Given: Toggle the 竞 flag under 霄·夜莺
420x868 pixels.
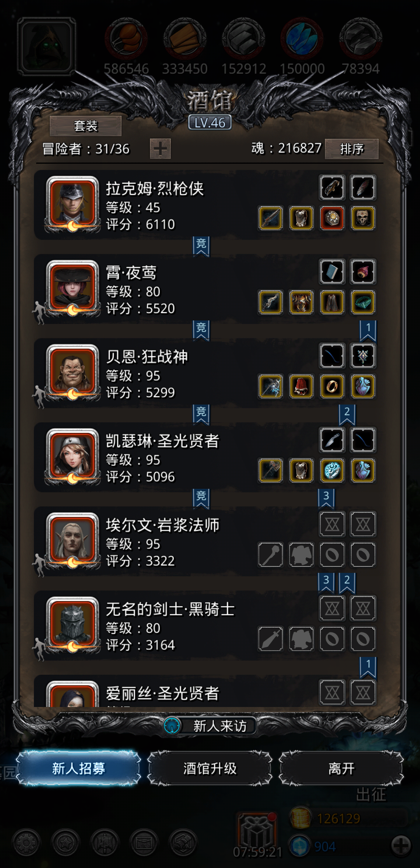Looking at the screenshot, I should click(201, 330).
